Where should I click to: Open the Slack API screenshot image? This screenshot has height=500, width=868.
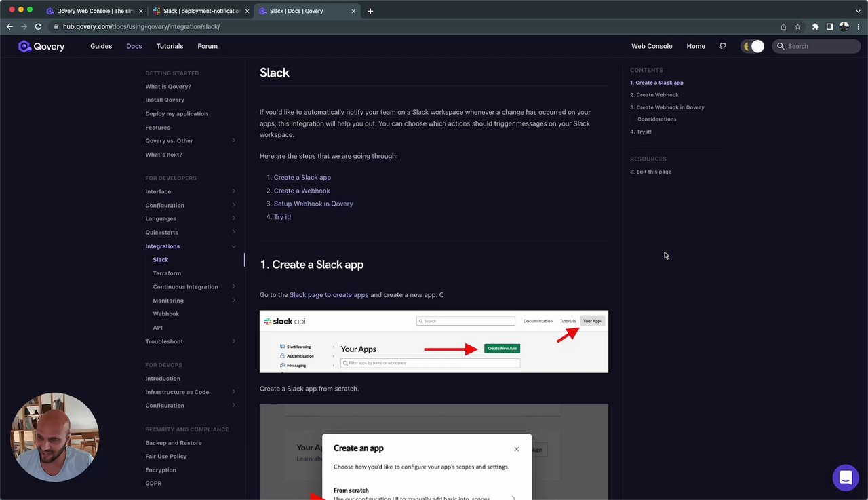[x=433, y=342]
